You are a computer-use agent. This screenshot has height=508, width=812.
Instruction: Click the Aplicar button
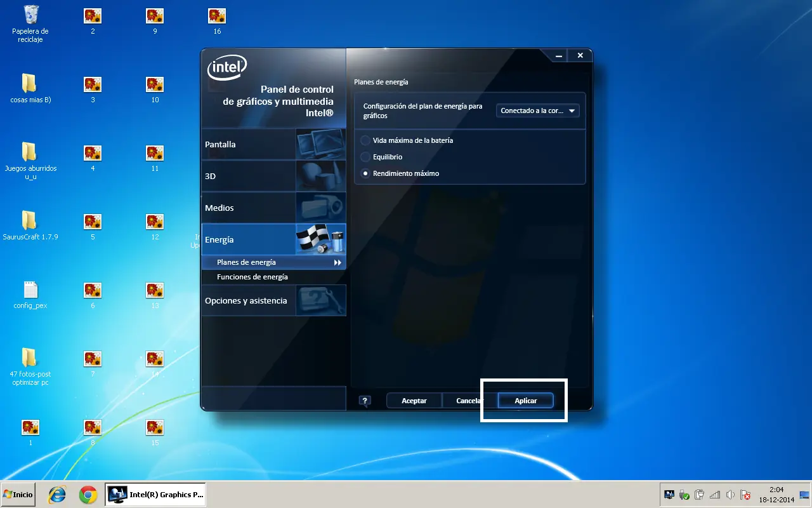pos(526,401)
